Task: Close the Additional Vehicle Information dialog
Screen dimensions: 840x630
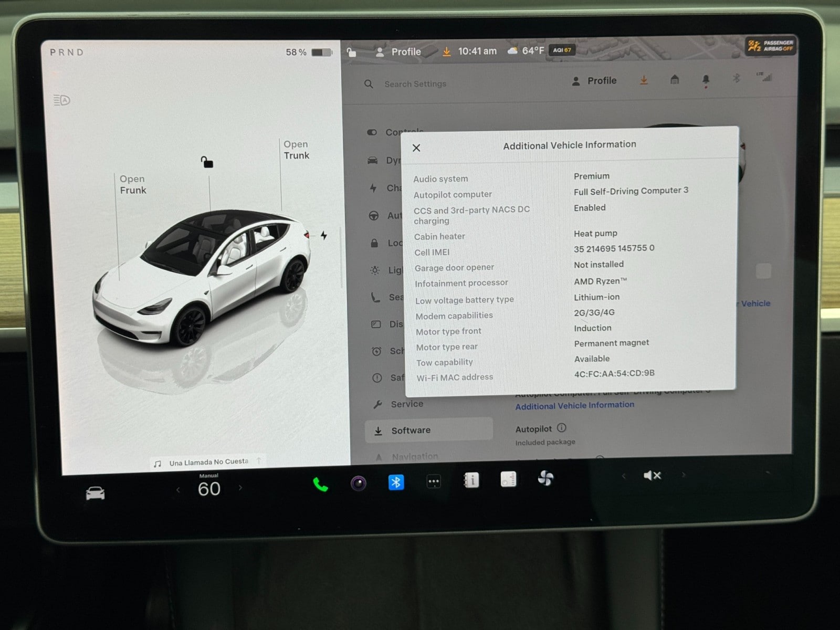Action: pyautogui.click(x=416, y=148)
